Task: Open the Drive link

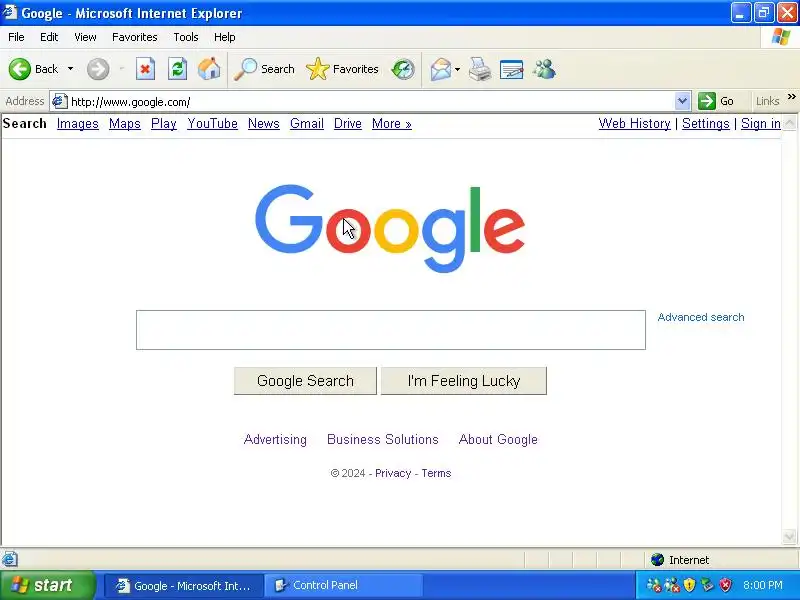Action: [347, 123]
